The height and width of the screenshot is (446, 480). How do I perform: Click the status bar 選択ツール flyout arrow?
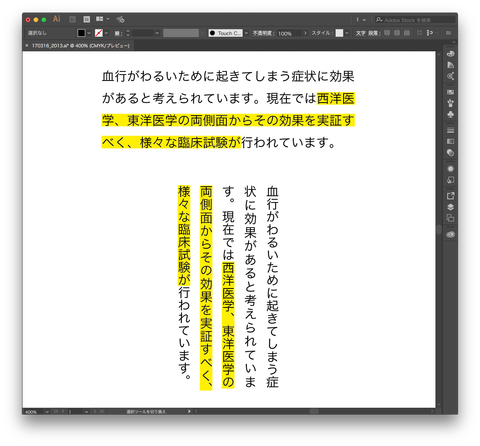(x=189, y=411)
